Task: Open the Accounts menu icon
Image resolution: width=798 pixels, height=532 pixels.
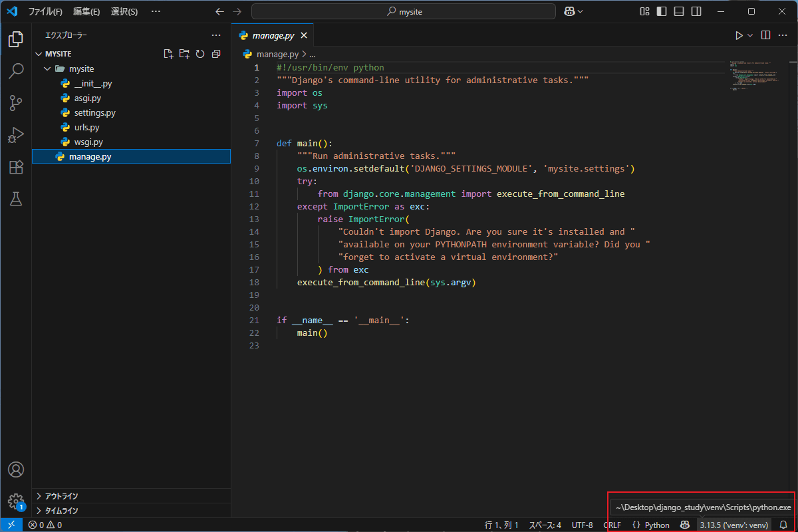Action: tap(16, 469)
